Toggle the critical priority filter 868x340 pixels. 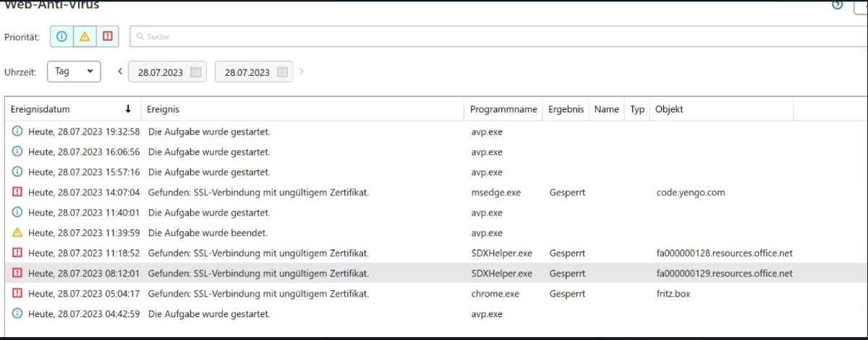(108, 36)
